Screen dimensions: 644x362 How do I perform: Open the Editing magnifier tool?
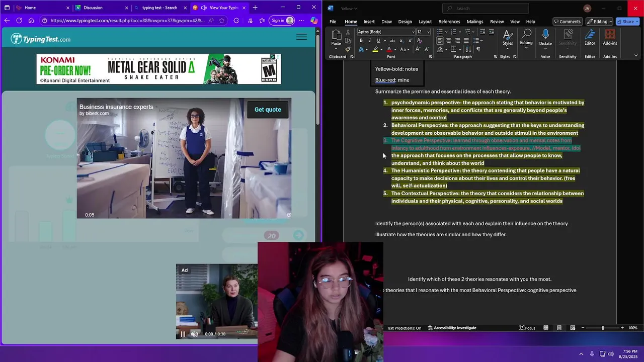[x=526, y=34]
